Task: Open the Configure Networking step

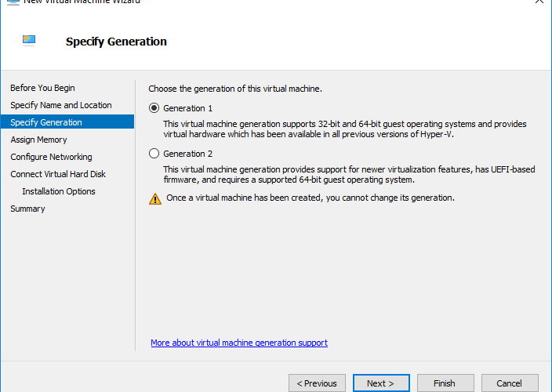Action: 52,157
